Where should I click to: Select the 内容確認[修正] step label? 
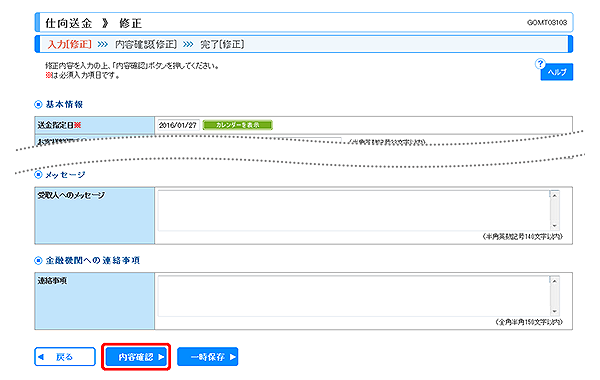coord(146,44)
